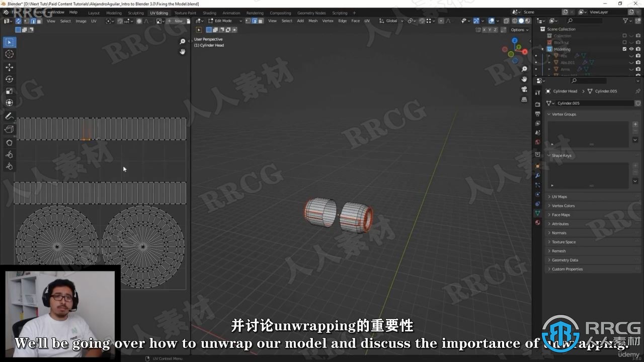The width and height of the screenshot is (644, 362).
Task: Select the Select Box tool in UV editor
Action: tap(9, 42)
